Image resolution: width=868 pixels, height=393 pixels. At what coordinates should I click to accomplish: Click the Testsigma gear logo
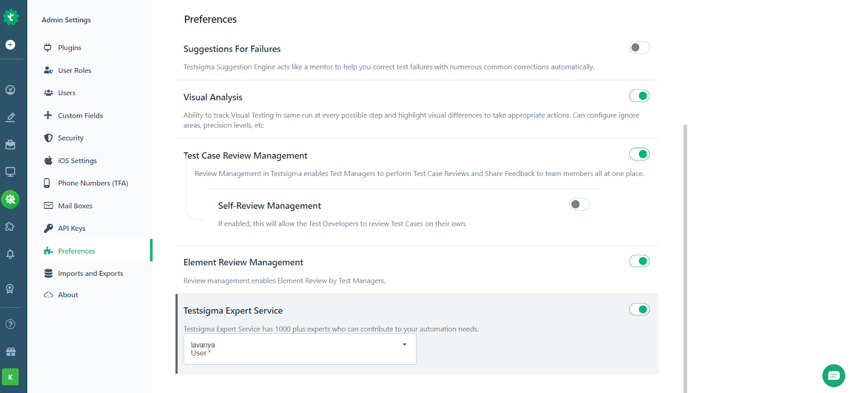point(10,17)
